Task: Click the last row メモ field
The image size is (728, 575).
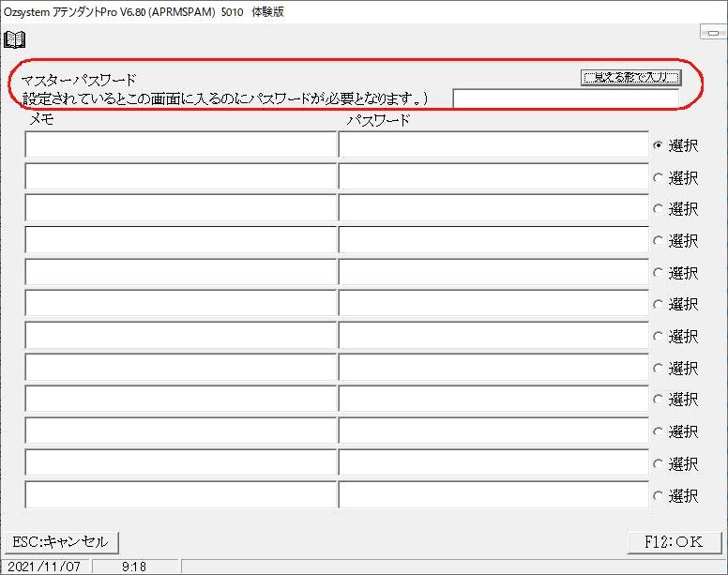Action: (x=180, y=494)
